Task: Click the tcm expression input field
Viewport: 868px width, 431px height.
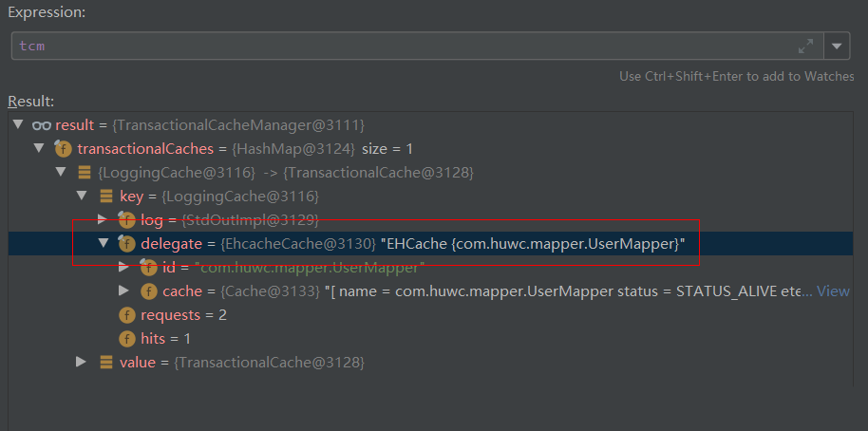Action: click(x=399, y=46)
